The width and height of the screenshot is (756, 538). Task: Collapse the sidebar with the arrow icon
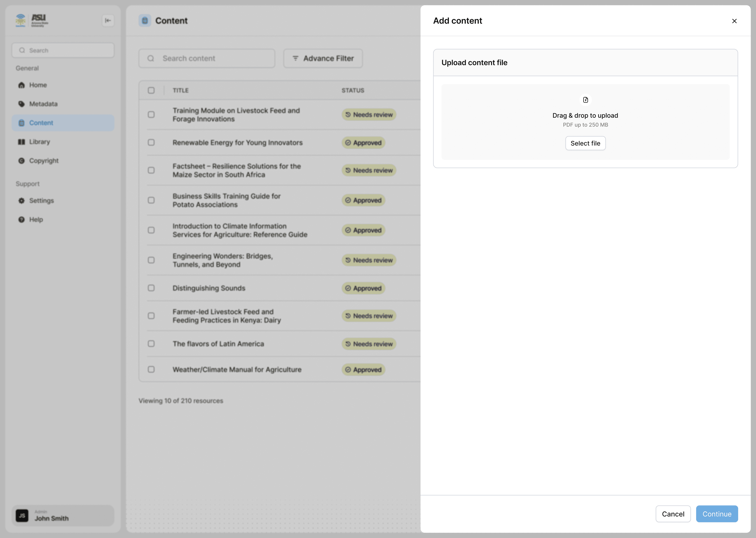click(x=108, y=20)
